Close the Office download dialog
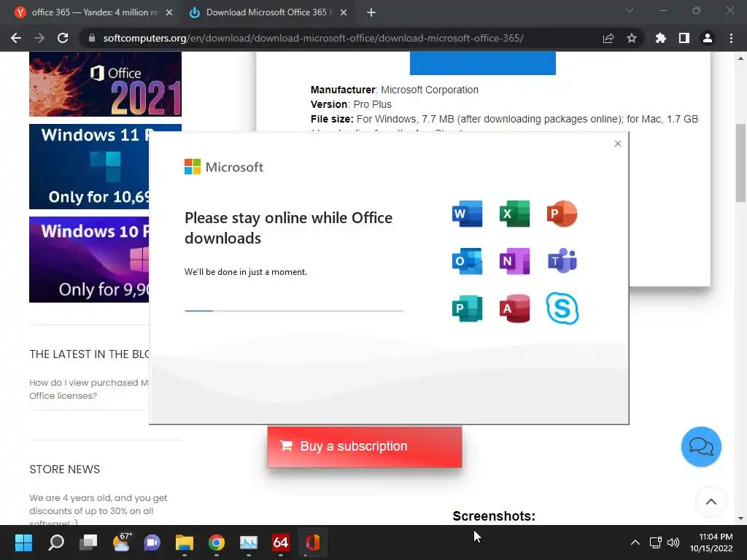 click(617, 144)
